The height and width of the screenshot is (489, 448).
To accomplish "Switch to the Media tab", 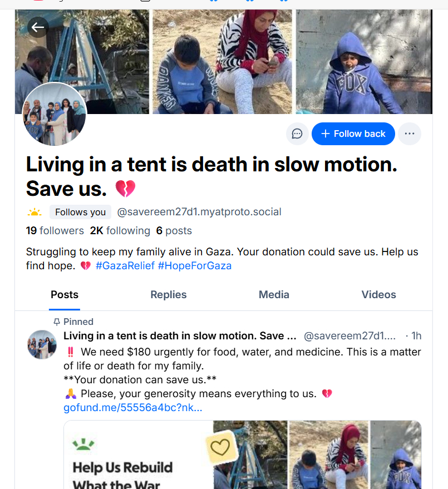I will (x=274, y=295).
